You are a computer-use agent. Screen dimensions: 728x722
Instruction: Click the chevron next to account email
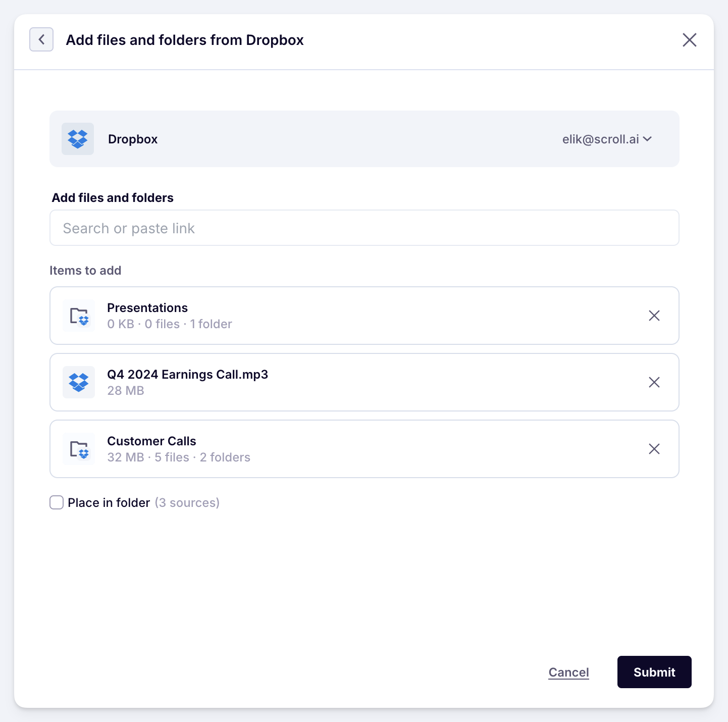pyautogui.click(x=648, y=139)
